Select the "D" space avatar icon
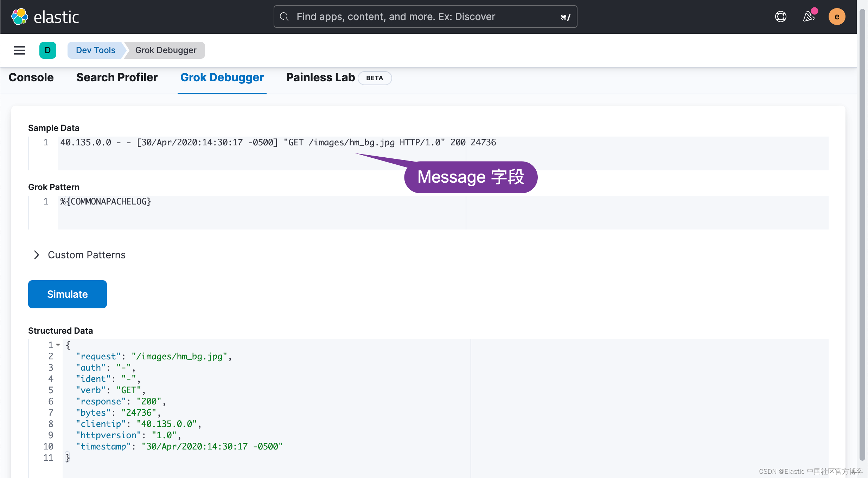Viewport: 868px width, 478px height. [48, 50]
